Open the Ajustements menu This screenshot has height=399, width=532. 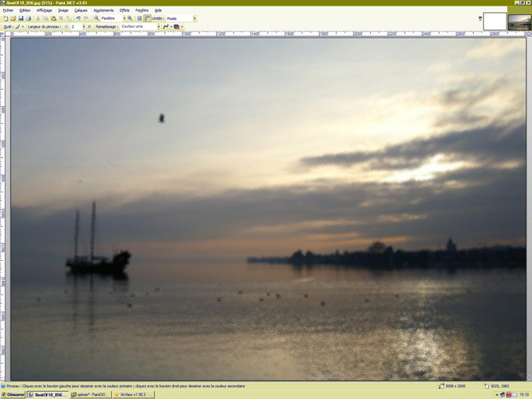[103, 10]
